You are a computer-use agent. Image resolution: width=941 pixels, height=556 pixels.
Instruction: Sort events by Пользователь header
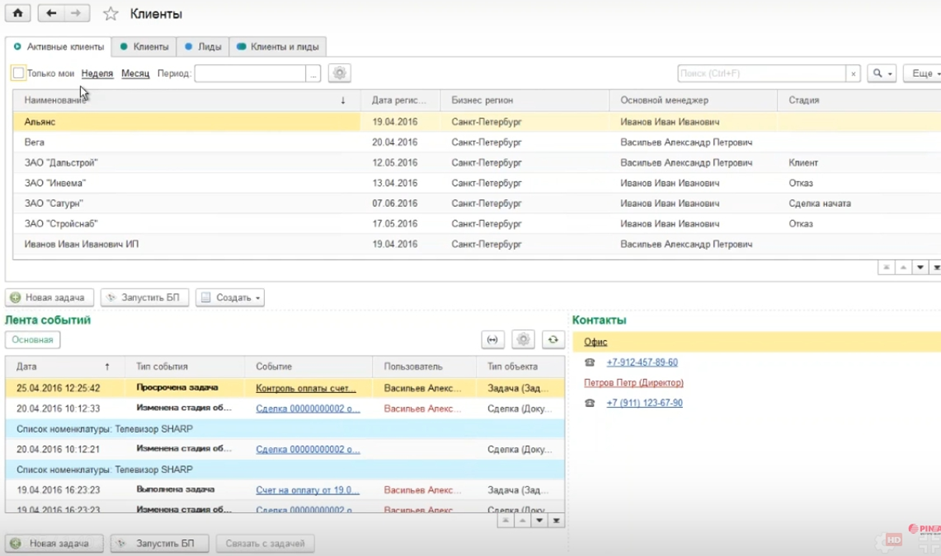point(425,366)
